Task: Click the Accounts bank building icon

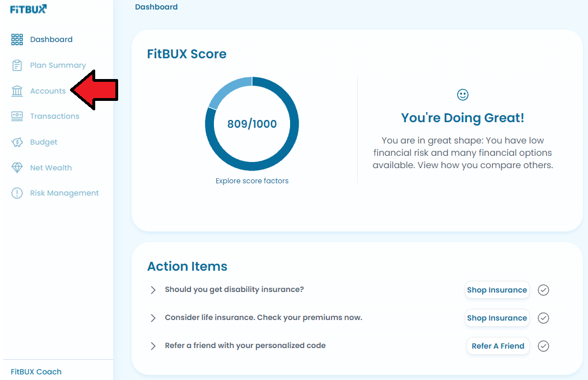Action: [17, 91]
